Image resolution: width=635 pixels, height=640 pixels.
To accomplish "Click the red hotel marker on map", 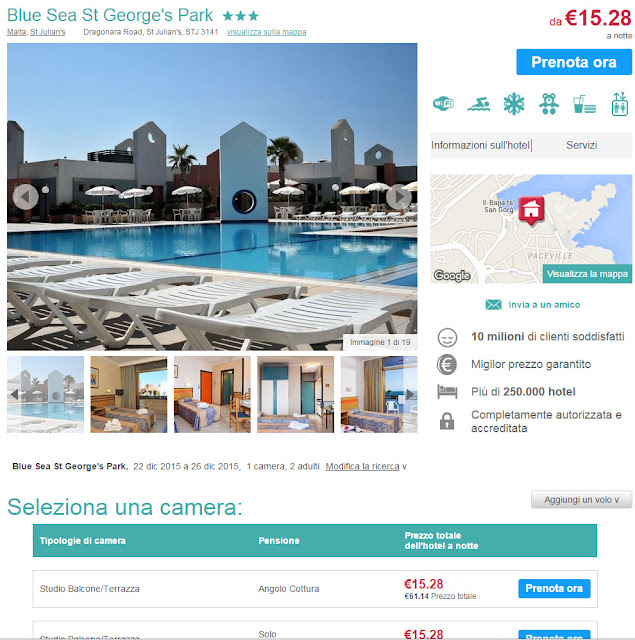I will [x=531, y=211].
